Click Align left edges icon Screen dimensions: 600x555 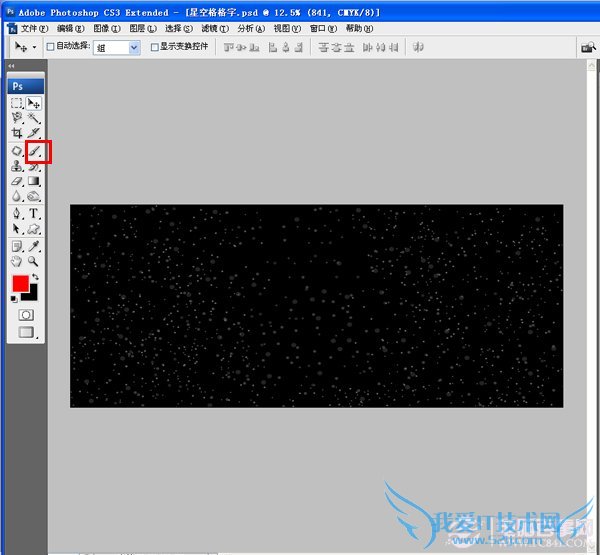click(x=273, y=47)
